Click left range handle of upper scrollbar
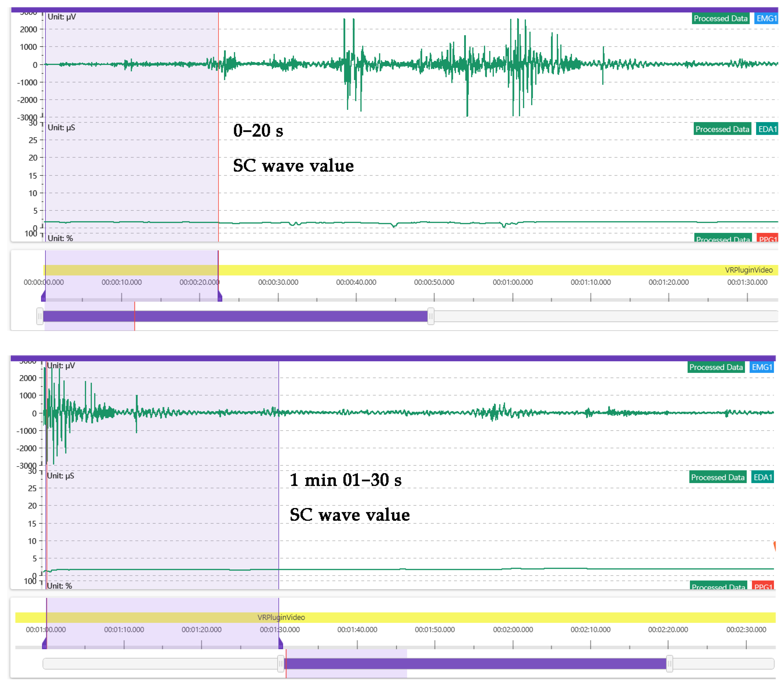This screenshot has width=784, height=686. click(40, 316)
